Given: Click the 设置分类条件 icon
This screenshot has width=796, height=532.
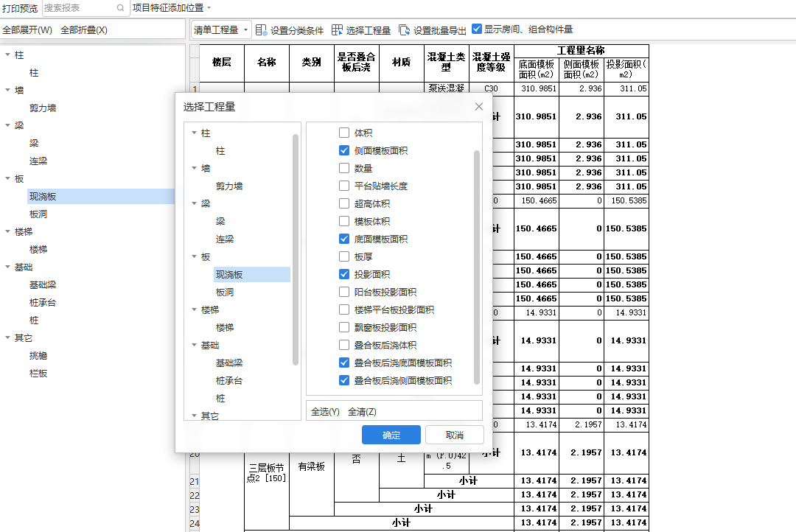Looking at the screenshot, I should click(x=261, y=30).
